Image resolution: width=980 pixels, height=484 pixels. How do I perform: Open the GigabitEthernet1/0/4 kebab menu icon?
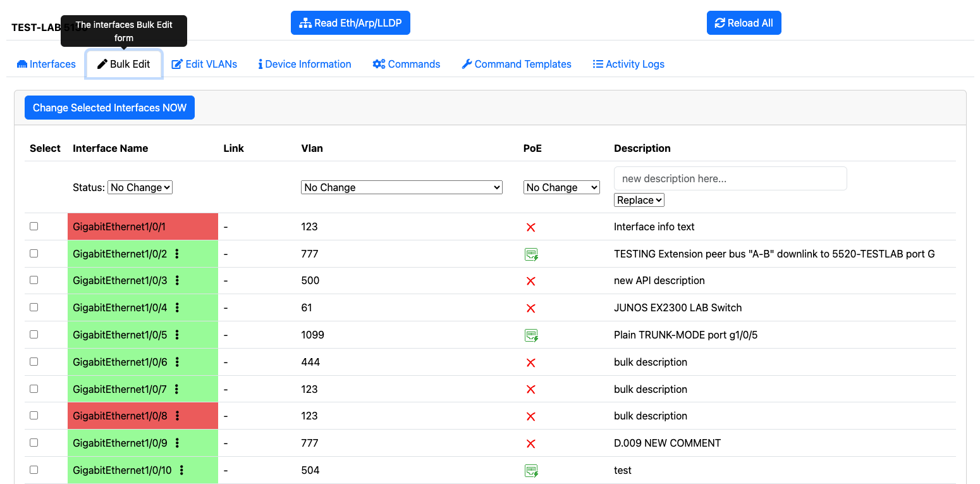tap(177, 307)
